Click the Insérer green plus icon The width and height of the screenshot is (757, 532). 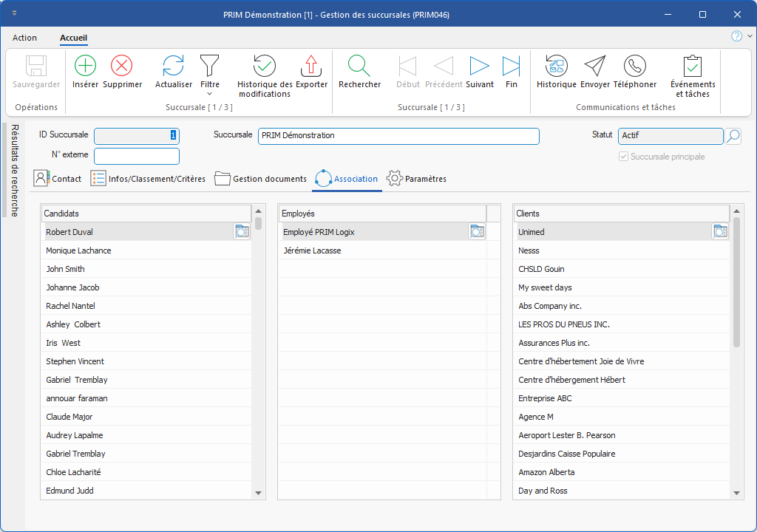point(86,66)
